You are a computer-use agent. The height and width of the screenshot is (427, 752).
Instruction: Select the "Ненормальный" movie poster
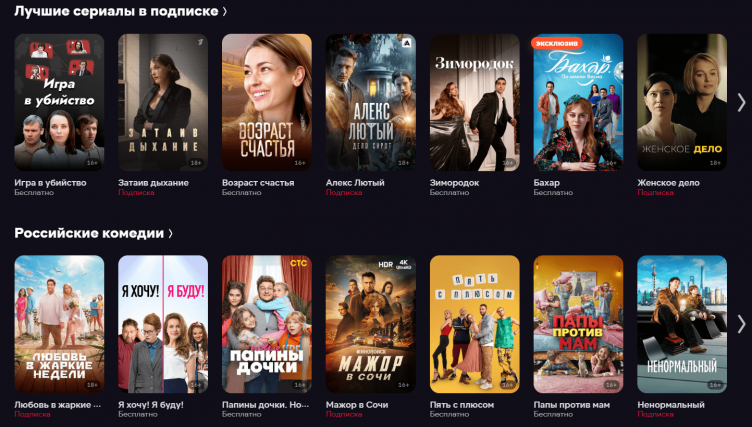[682, 324]
